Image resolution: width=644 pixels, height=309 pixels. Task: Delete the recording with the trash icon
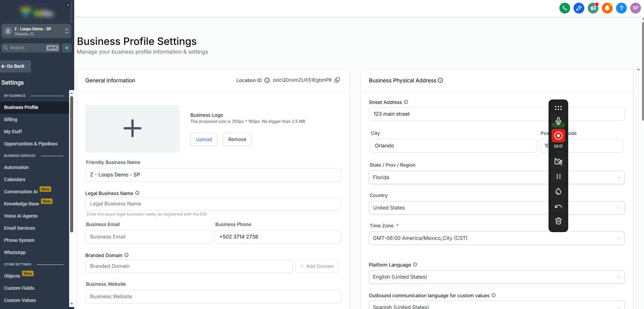coord(558,221)
